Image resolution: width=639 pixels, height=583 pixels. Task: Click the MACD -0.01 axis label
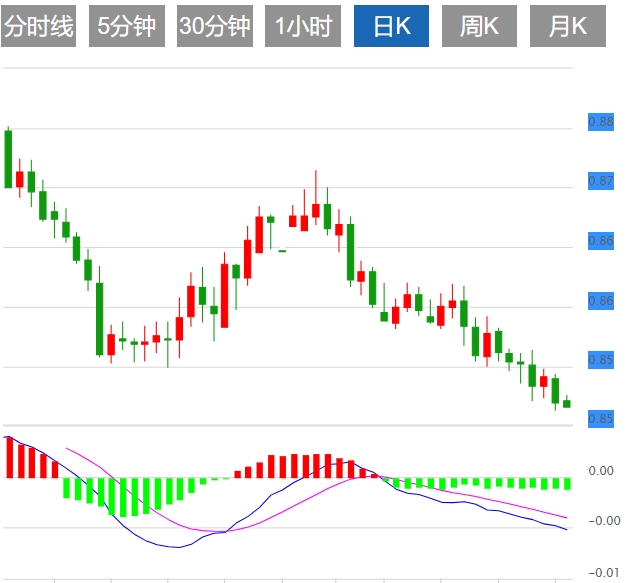pyautogui.click(x=604, y=573)
